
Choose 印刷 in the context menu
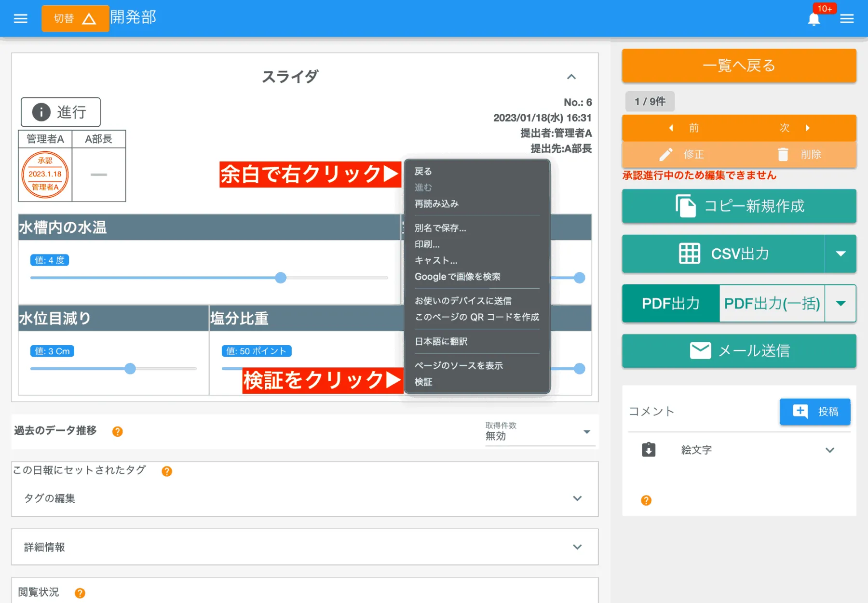click(x=427, y=244)
